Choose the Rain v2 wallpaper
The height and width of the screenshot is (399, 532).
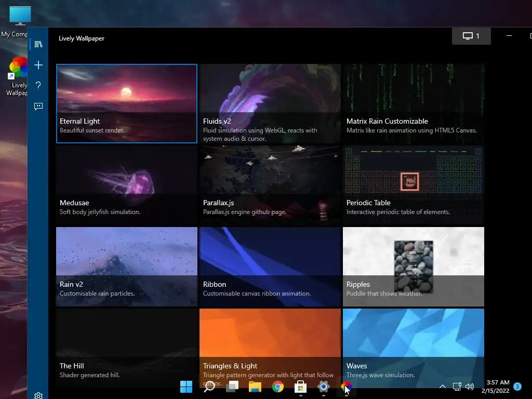[127, 267]
